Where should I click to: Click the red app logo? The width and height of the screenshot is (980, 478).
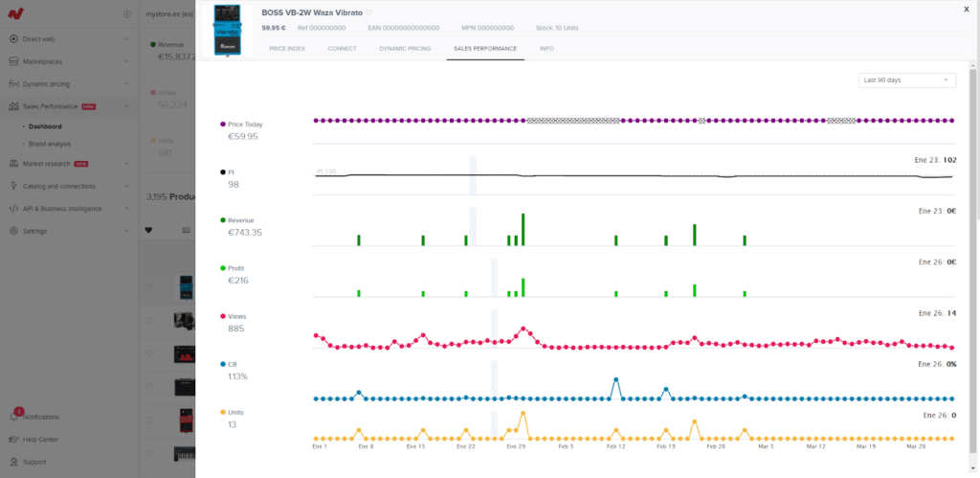[15, 13]
